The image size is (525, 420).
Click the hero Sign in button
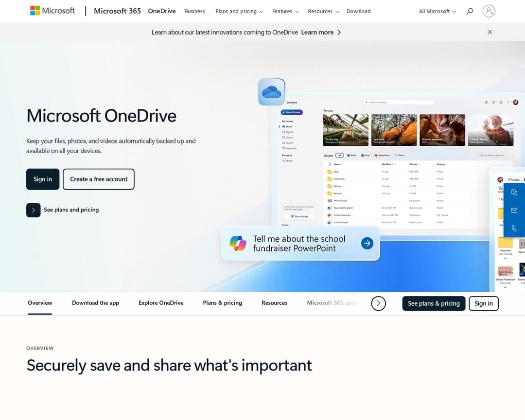pos(43,179)
